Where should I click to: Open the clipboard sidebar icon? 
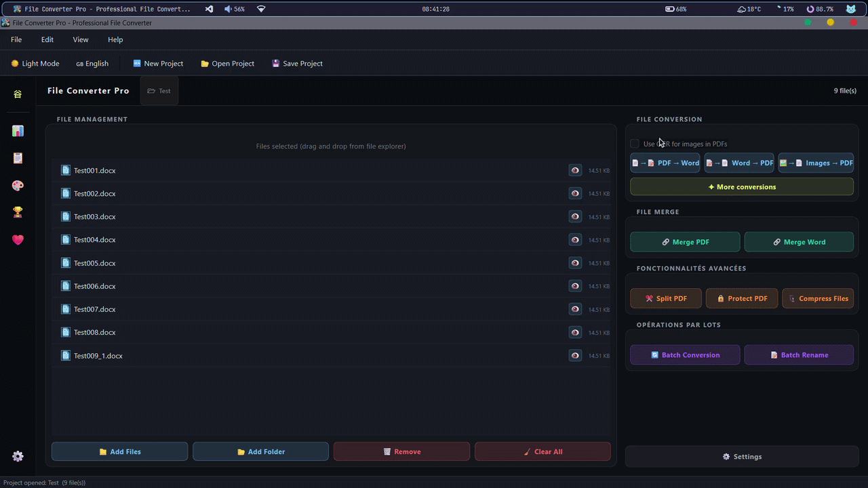point(18,158)
